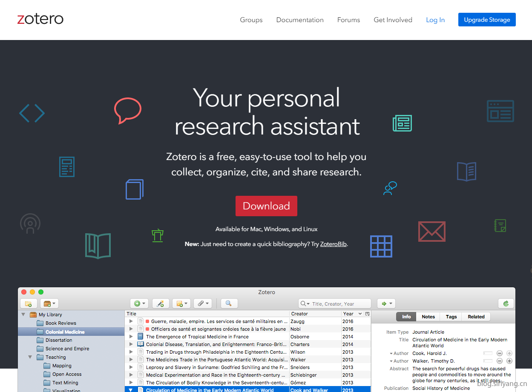This screenshot has width=532, height=392.
Task: Open the Documentation page
Action: [x=300, y=20]
